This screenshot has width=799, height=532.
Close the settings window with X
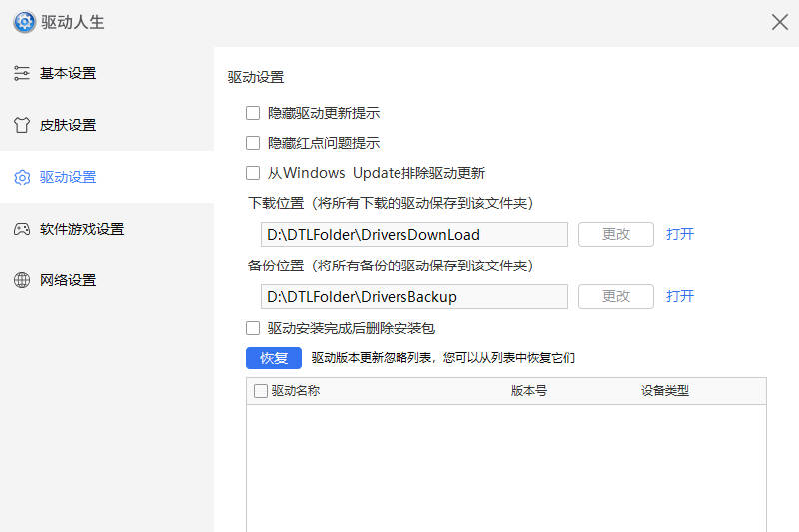[779, 22]
